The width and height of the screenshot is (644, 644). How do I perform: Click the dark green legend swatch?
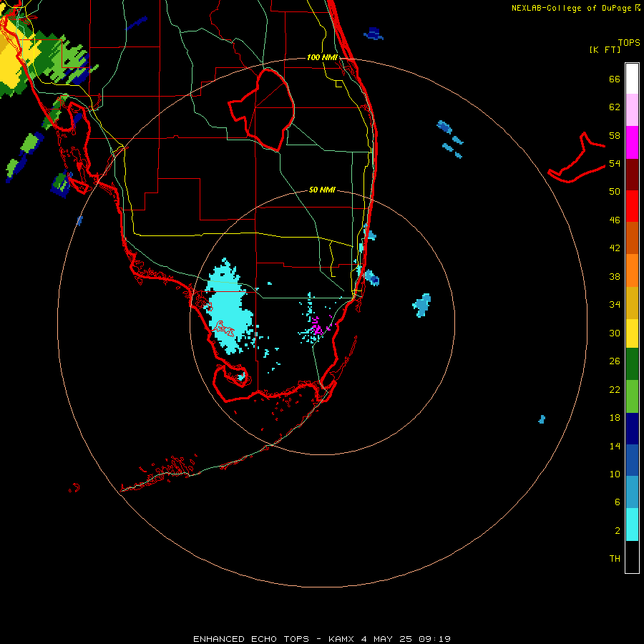632,364
